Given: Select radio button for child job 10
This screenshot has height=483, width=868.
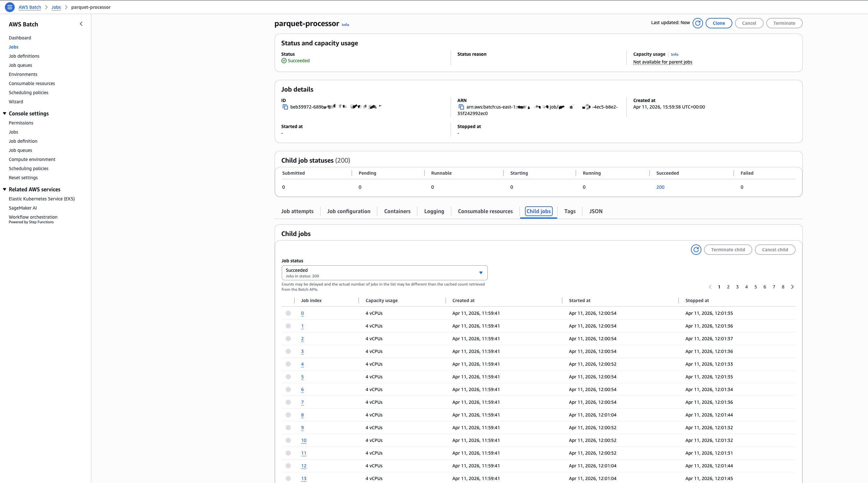Looking at the screenshot, I should pyautogui.click(x=288, y=440).
